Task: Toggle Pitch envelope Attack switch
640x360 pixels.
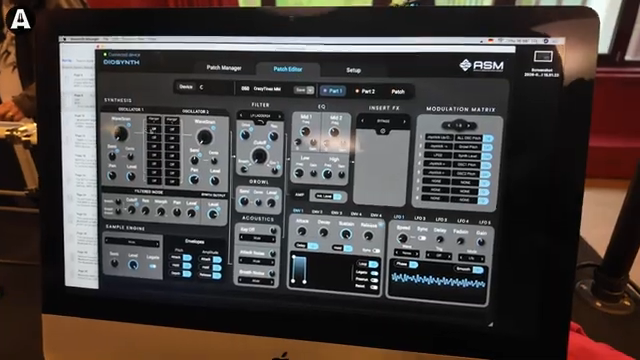Action: point(187,258)
